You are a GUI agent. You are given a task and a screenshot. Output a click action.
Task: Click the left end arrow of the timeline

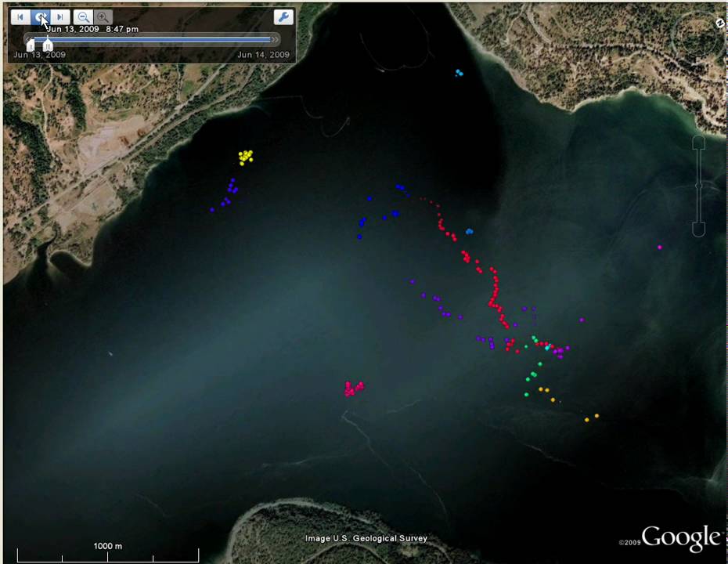(28, 39)
